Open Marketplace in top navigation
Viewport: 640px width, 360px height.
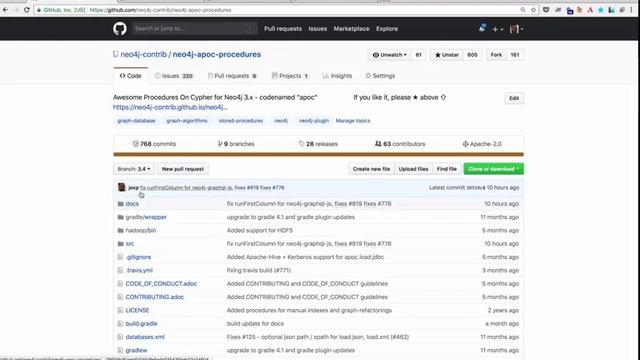point(351,29)
